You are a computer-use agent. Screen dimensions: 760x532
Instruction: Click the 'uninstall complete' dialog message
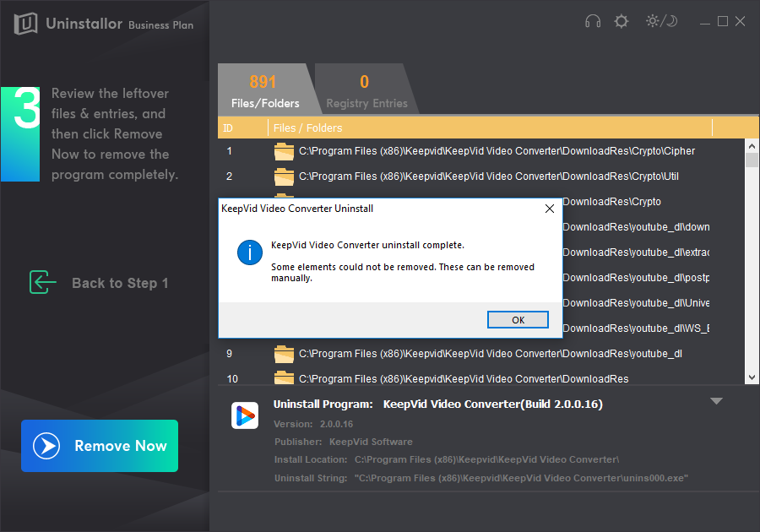coord(367,245)
